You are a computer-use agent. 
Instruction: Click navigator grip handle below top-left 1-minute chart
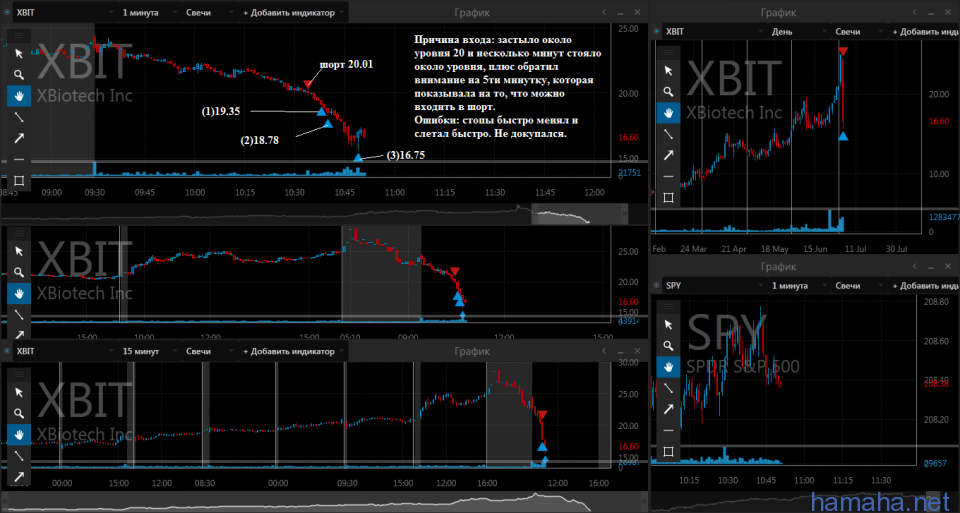pos(624,214)
